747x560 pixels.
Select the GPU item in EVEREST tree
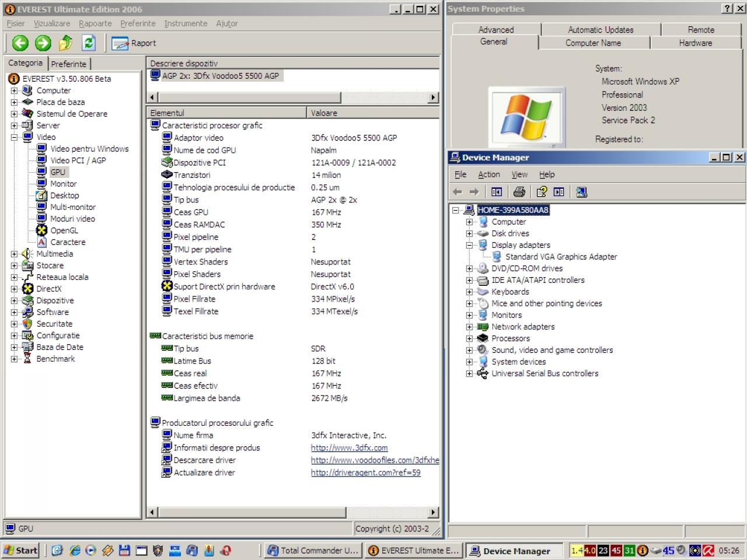pos(58,172)
